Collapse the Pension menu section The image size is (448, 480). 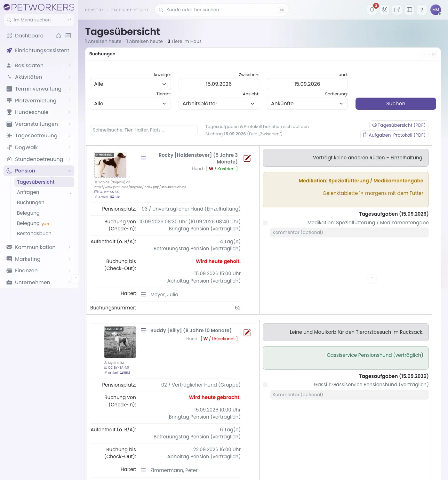[x=39, y=171]
